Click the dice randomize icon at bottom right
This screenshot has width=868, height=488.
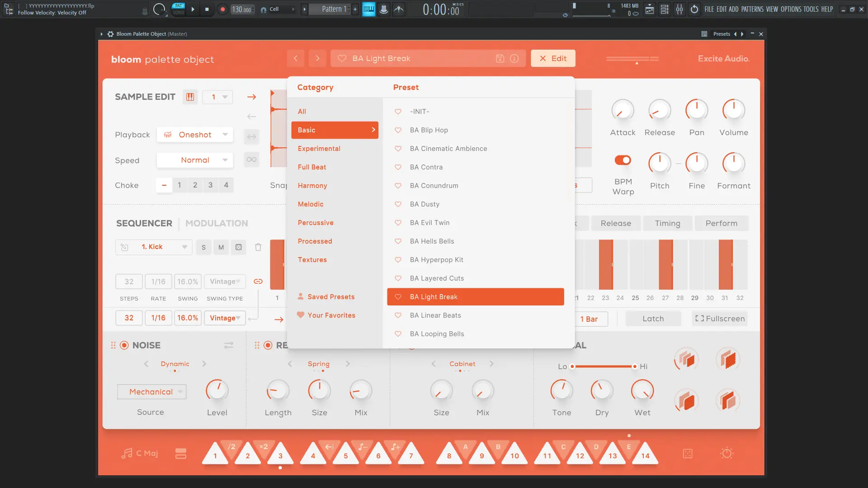pos(688,453)
